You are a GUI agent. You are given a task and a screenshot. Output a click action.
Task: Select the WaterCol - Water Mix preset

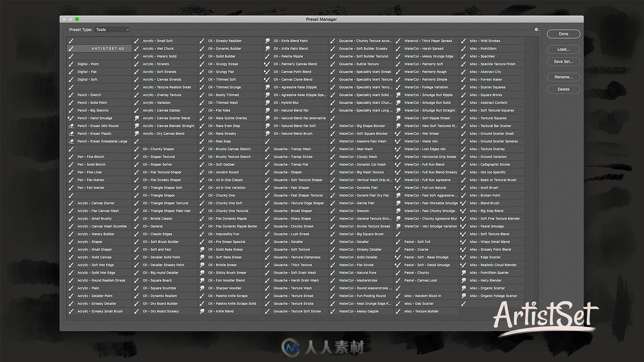(426, 141)
